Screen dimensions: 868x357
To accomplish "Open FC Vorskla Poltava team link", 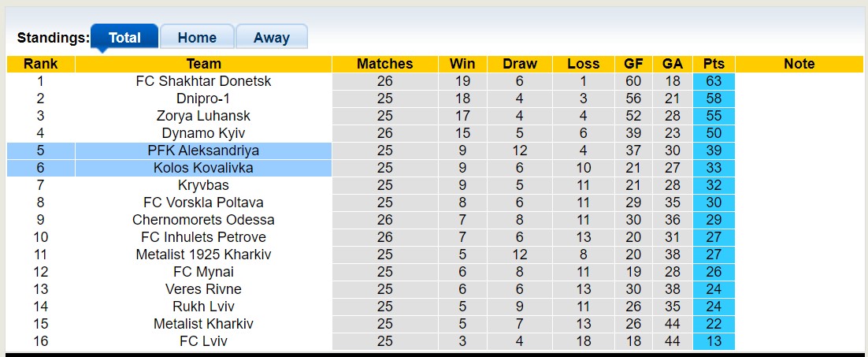I will [x=203, y=203].
